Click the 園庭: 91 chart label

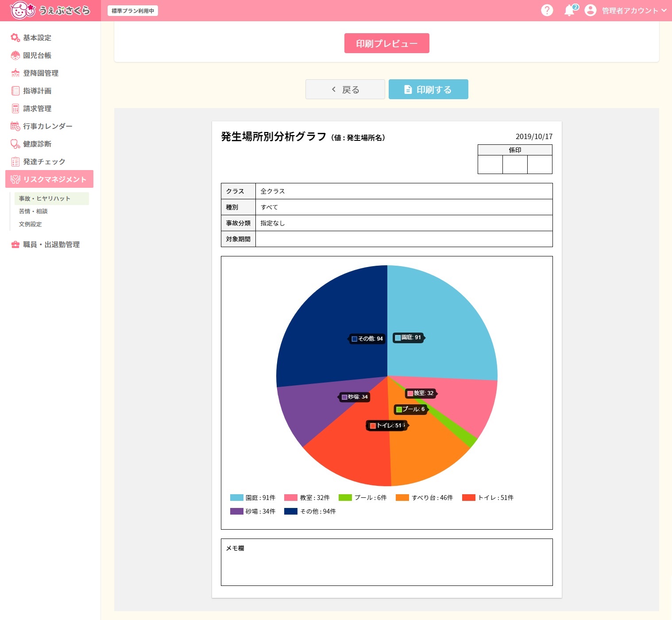point(409,337)
